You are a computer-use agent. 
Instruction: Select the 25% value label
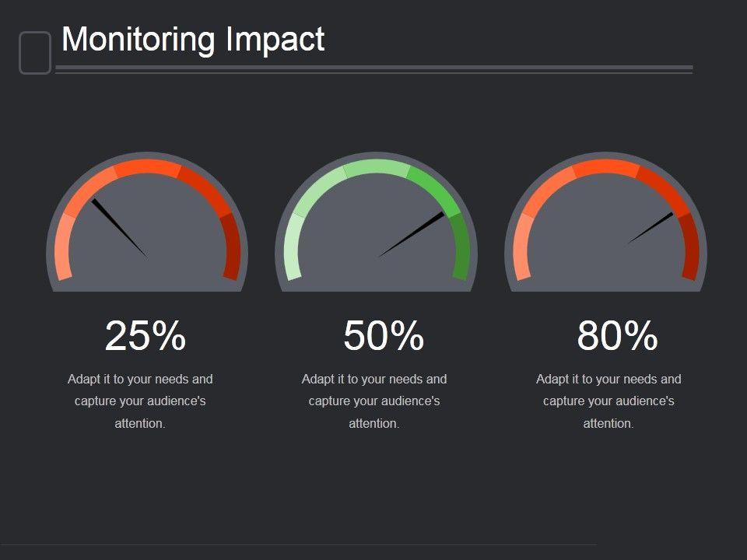pos(146,336)
